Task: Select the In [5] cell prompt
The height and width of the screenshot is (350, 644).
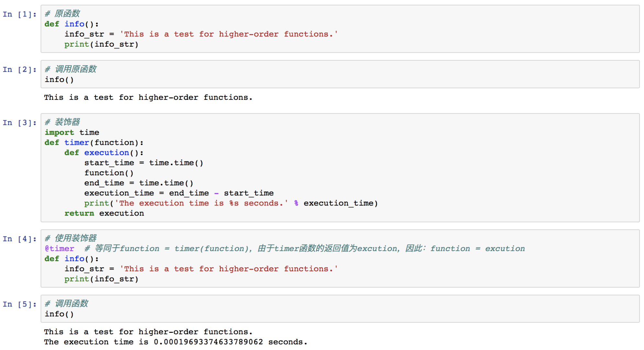Action: click(19, 304)
